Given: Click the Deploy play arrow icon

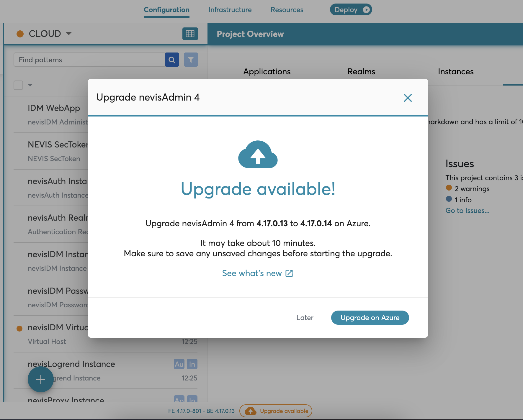Looking at the screenshot, I should [x=366, y=10].
